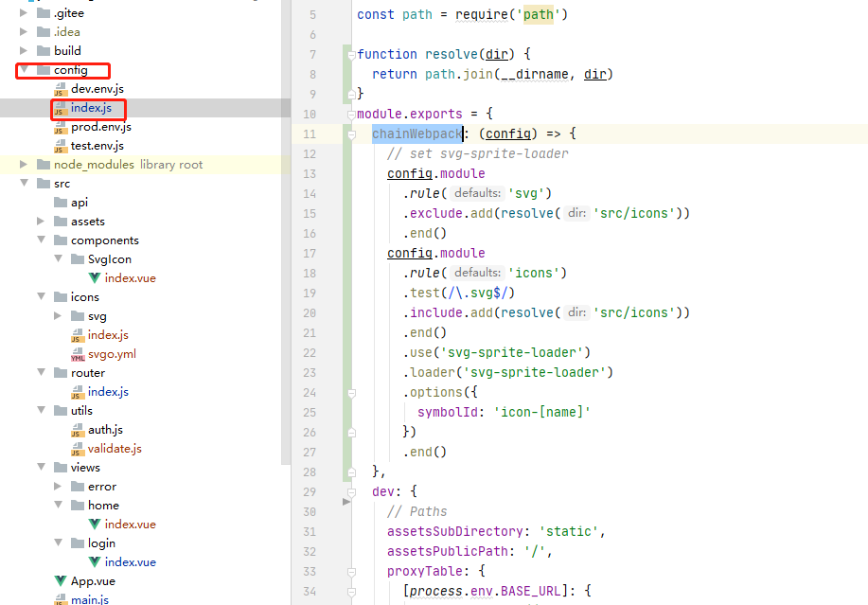Screen dimensions: 868x605
Task: Click the Vue icon of login index.vue
Action: click(x=95, y=561)
